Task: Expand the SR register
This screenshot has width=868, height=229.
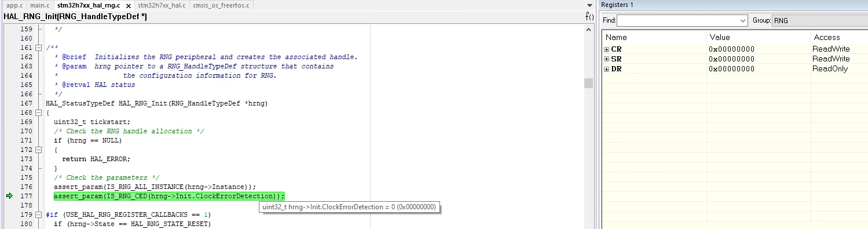Action: [x=607, y=59]
